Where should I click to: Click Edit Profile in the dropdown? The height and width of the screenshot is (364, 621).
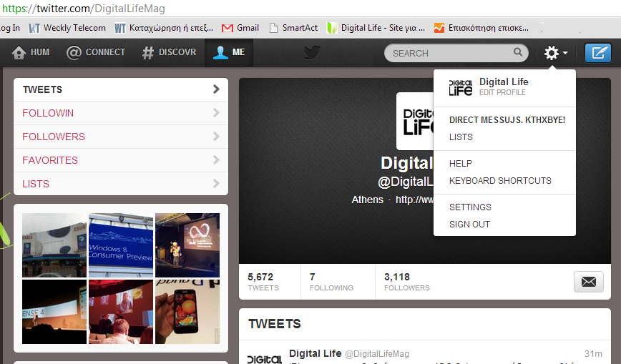[x=502, y=92]
